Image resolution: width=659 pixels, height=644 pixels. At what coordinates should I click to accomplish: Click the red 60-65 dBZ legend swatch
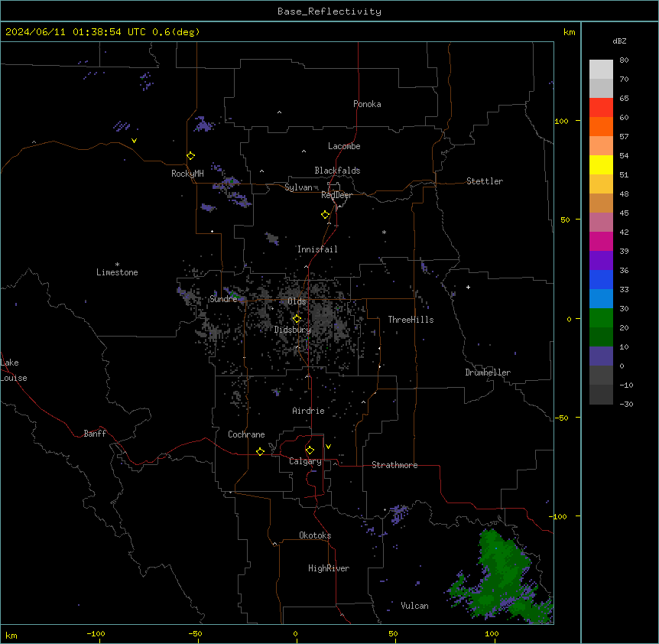point(601,107)
